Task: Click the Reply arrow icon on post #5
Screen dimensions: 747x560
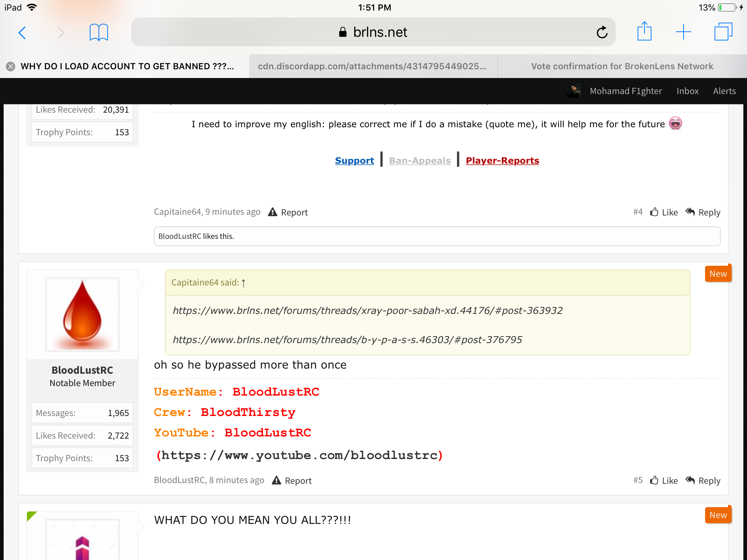Action: click(690, 480)
